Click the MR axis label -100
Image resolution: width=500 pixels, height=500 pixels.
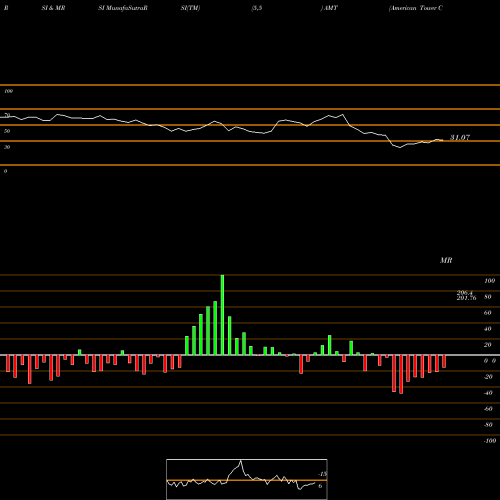[x=490, y=441]
